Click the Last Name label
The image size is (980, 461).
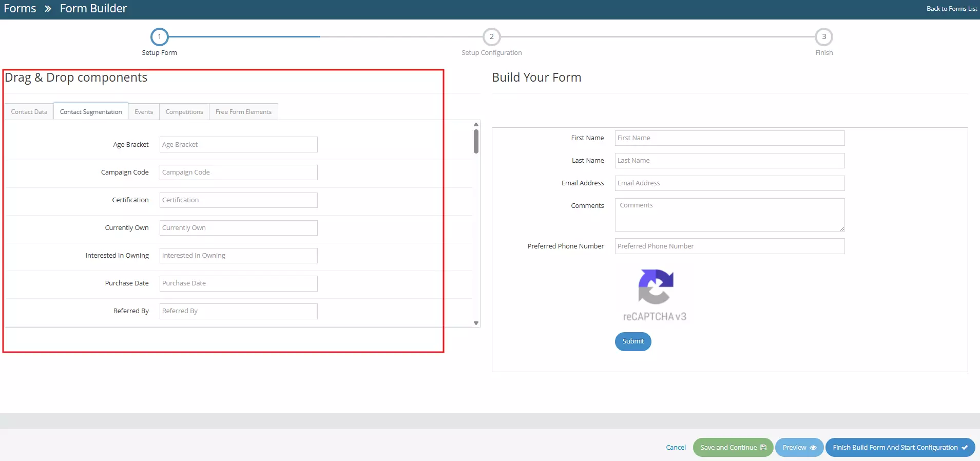(x=588, y=161)
